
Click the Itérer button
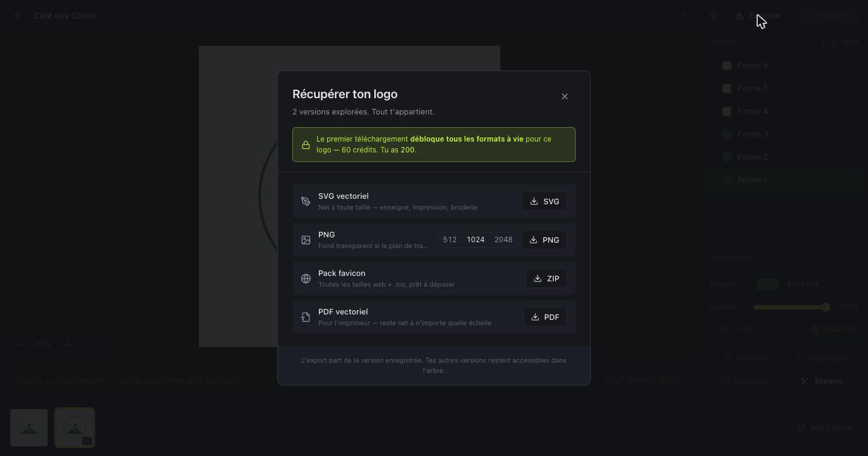click(646, 381)
